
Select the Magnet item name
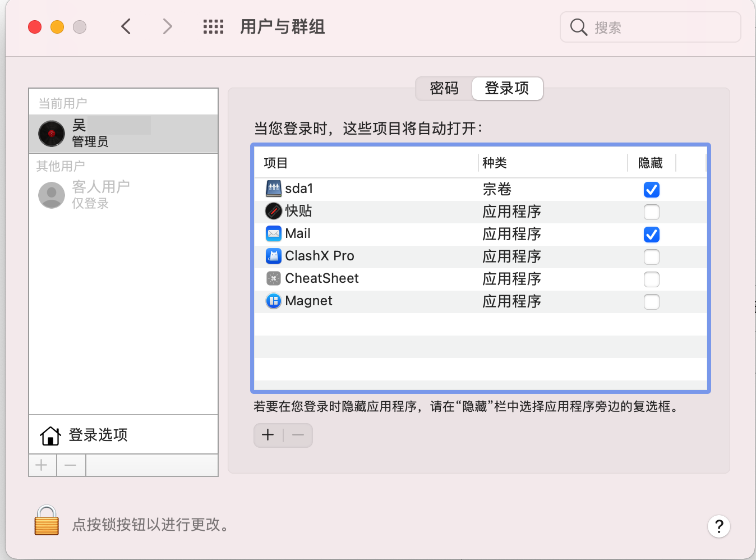coord(308,301)
